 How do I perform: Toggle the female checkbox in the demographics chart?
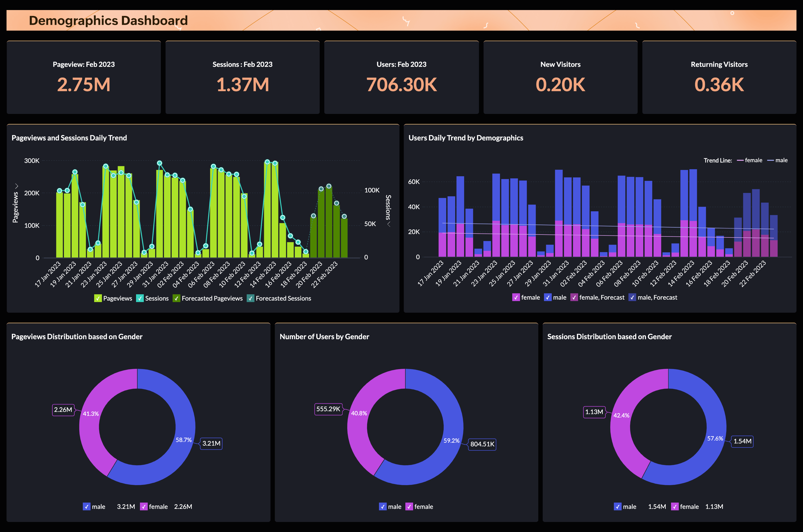516,297
